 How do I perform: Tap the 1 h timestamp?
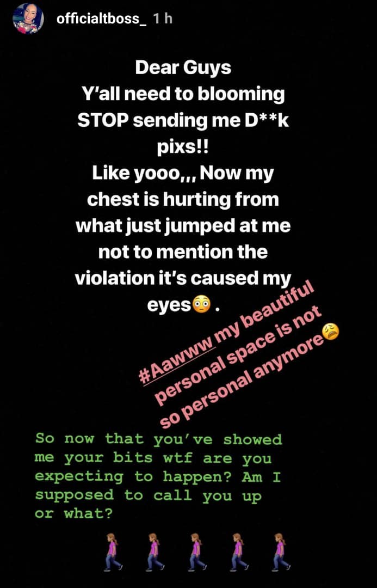click(x=163, y=19)
